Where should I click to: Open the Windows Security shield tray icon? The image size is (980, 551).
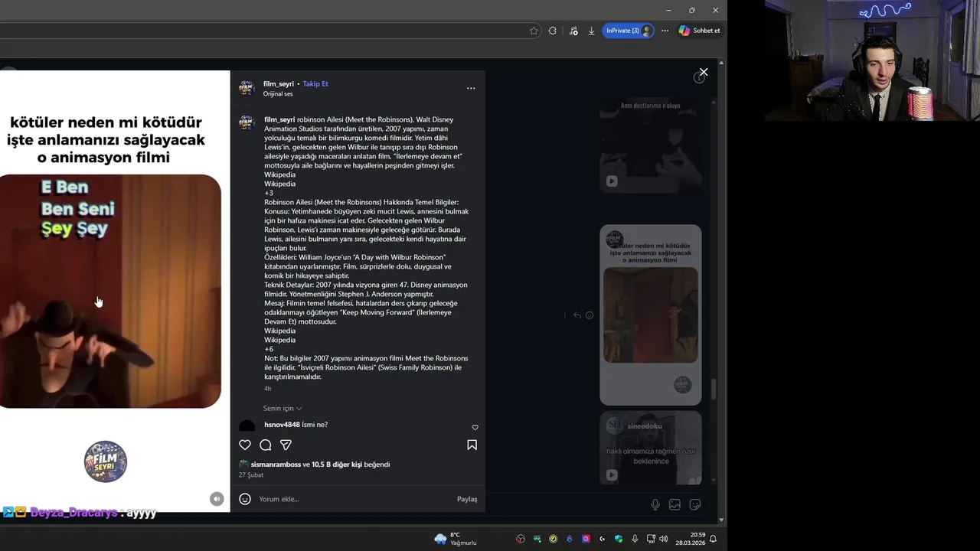click(x=619, y=539)
